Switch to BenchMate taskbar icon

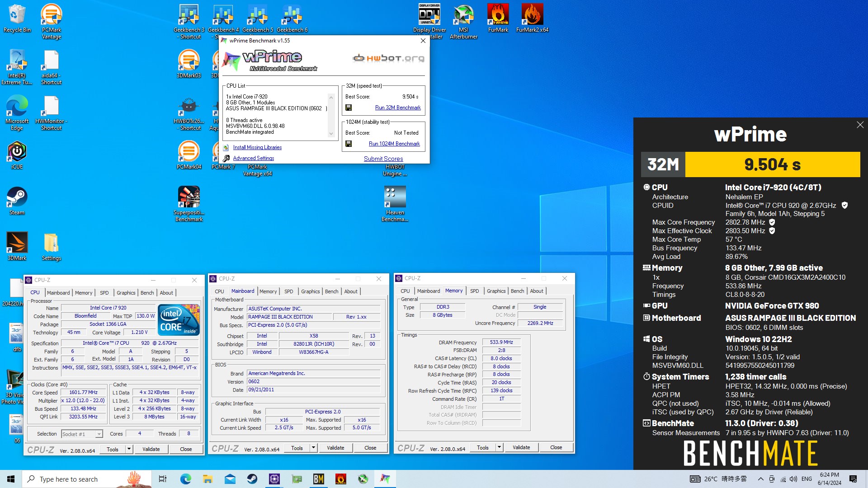319,479
